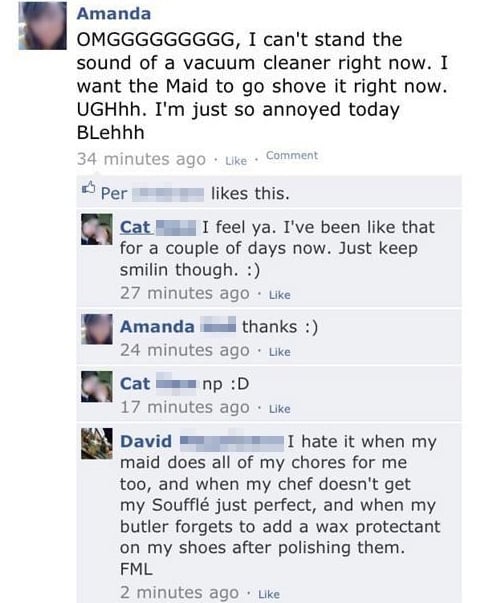Click the thumbs-up icon beside Per

tap(89, 188)
